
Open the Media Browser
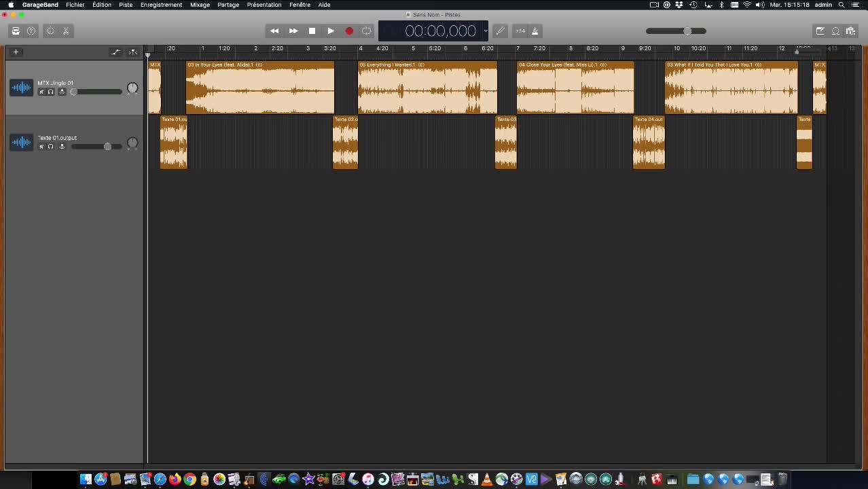pos(850,31)
